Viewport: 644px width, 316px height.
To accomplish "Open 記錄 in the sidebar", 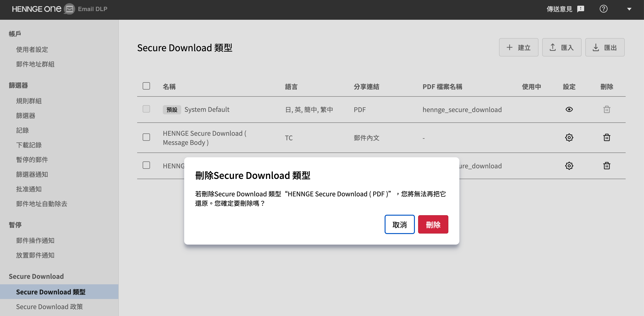I will click(22, 130).
